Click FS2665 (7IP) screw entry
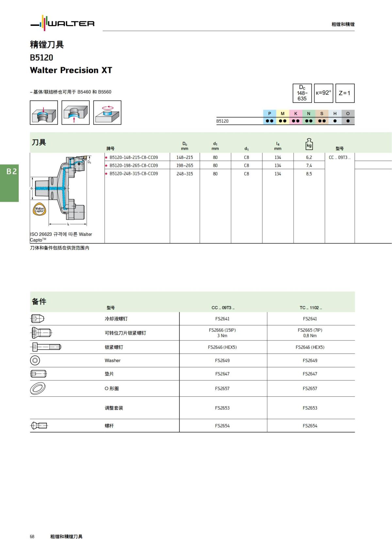The width and height of the screenshot is (392, 555). click(310, 330)
